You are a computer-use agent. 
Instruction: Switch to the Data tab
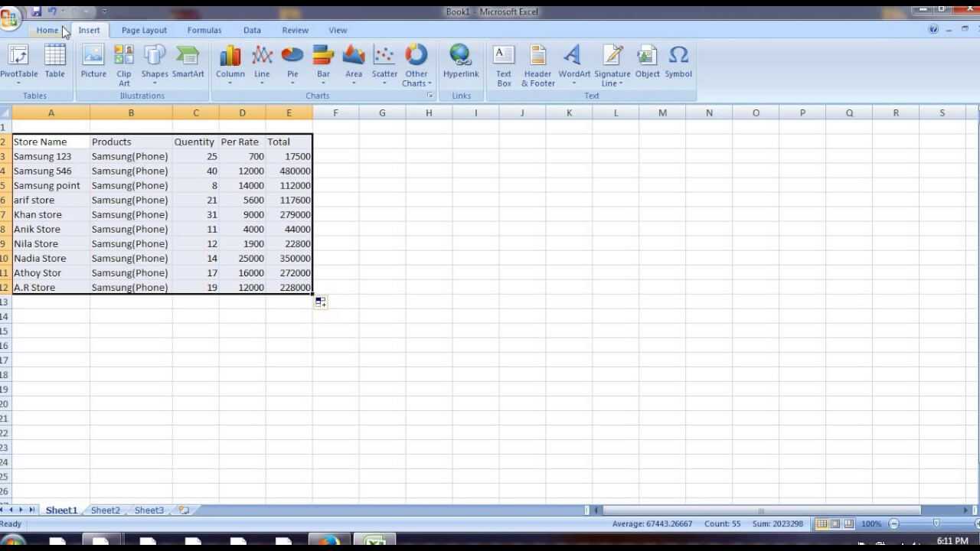coord(252,30)
